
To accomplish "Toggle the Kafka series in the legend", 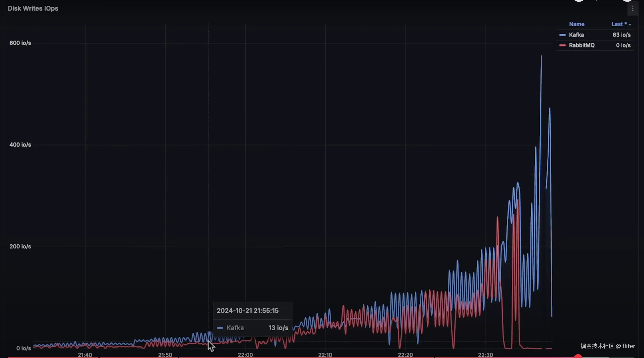I will 576,35.
